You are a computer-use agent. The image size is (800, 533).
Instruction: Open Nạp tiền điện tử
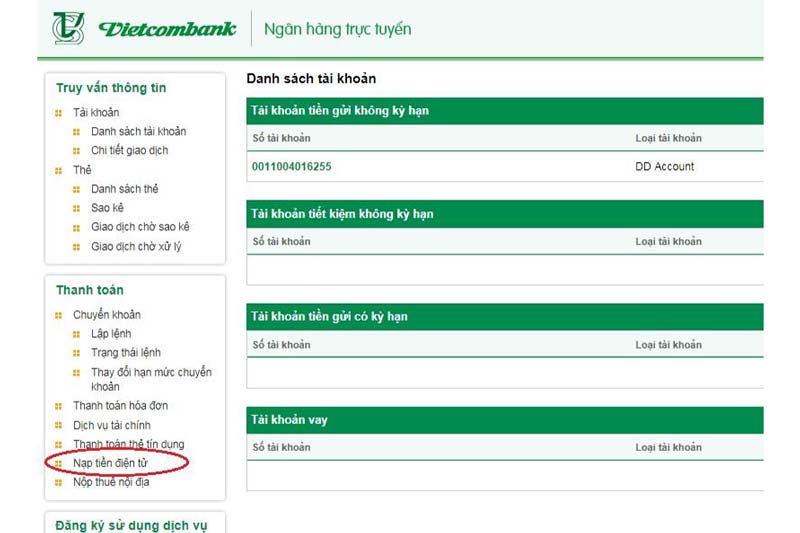pyautogui.click(x=110, y=463)
